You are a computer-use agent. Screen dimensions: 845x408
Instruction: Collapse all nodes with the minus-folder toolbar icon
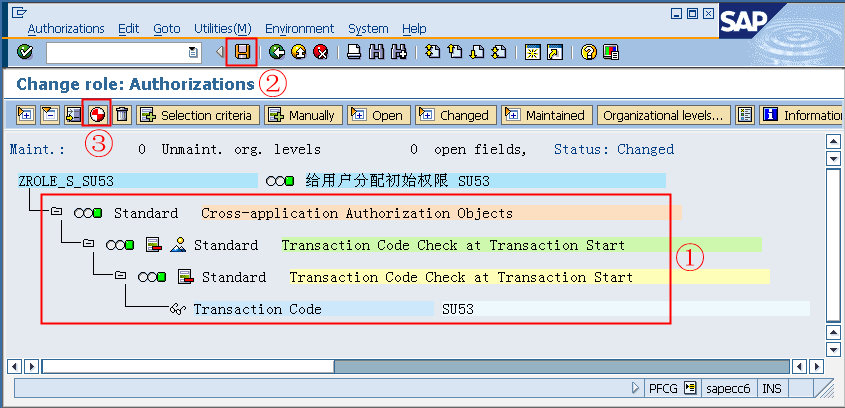pos(50,115)
